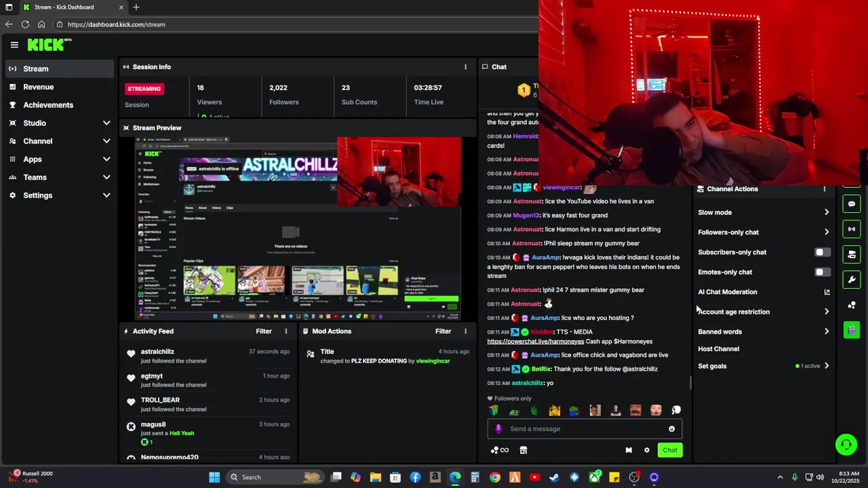
Task: Open the Mod Actions Filter
Action: pyautogui.click(x=443, y=331)
